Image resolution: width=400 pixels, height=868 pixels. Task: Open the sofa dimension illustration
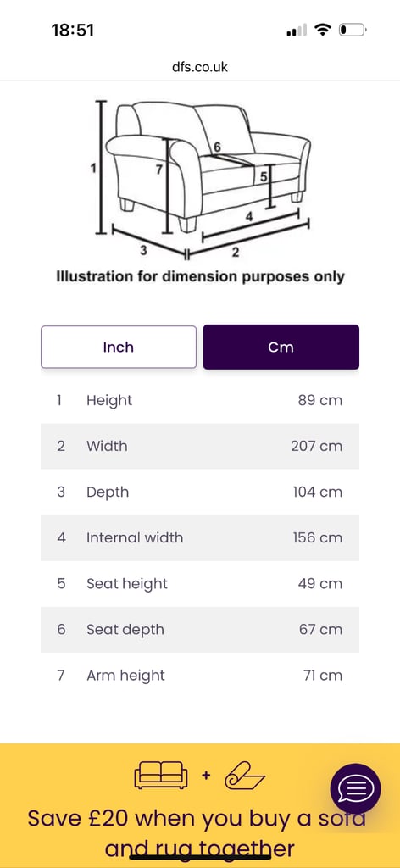pos(202,180)
